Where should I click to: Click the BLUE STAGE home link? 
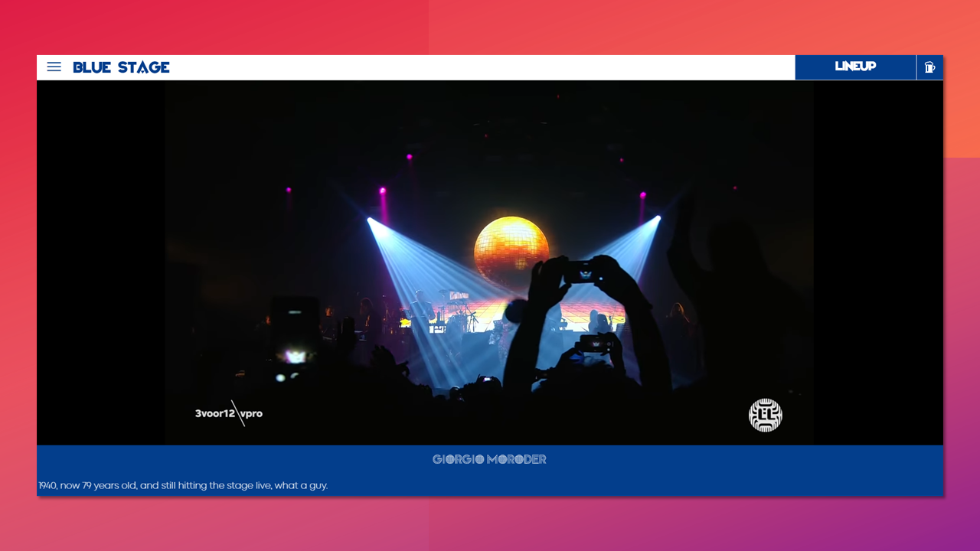pos(120,67)
